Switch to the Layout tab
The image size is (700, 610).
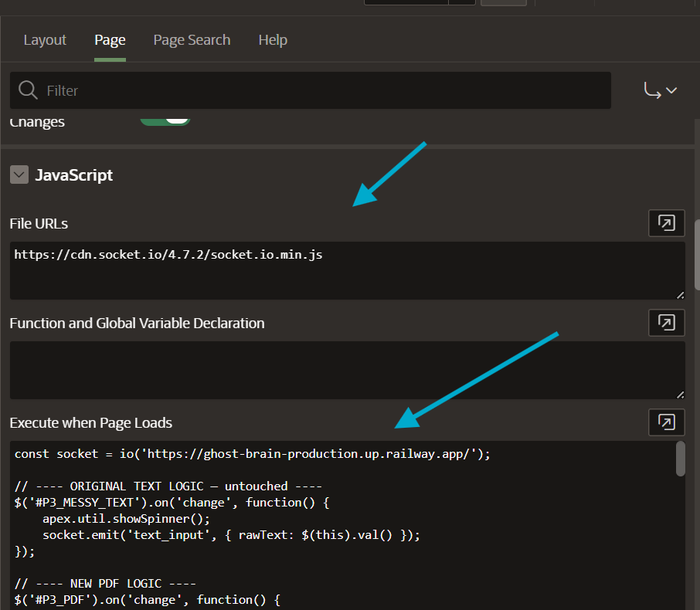pos(44,39)
